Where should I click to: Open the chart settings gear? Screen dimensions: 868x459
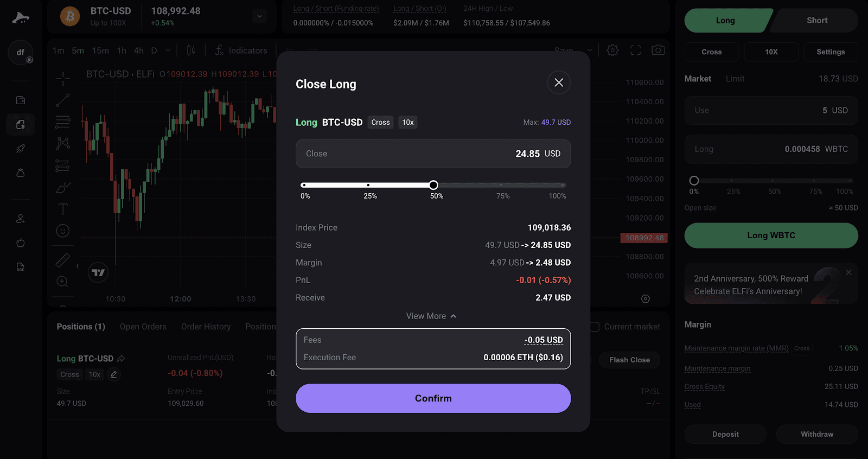pyautogui.click(x=612, y=50)
